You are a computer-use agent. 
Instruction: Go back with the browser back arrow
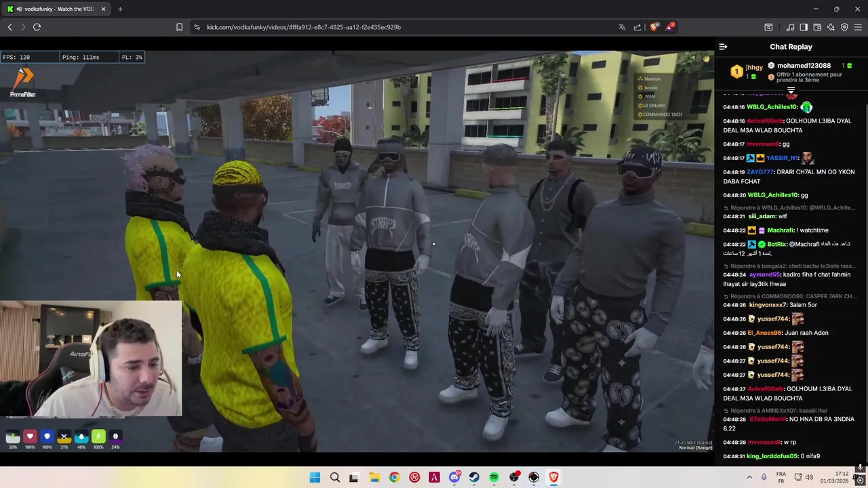[x=9, y=27]
